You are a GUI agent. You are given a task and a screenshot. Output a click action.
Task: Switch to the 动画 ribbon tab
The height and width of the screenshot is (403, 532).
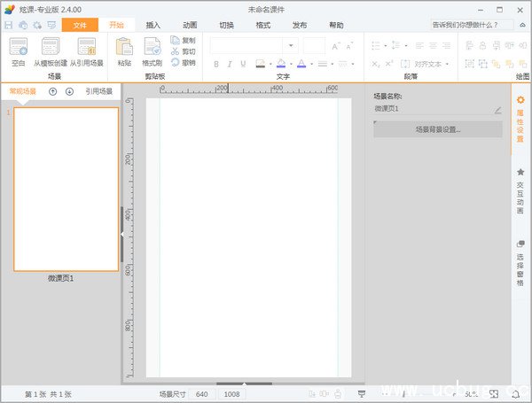click(190, 26)
